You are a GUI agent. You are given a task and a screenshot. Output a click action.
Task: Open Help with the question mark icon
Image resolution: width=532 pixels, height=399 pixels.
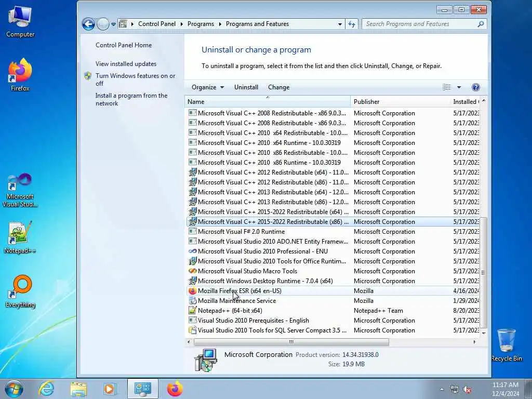pyautogui.click(x=476, y=87)
